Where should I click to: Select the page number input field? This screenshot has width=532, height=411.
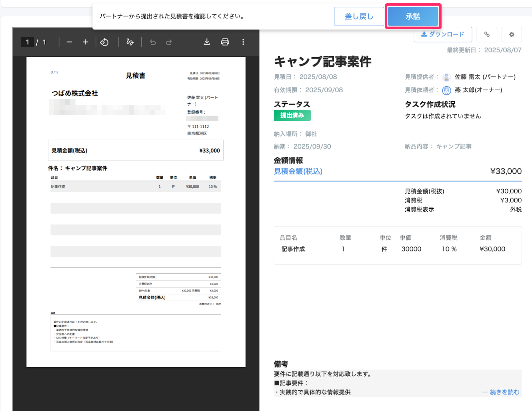click(x=27, y=42)
